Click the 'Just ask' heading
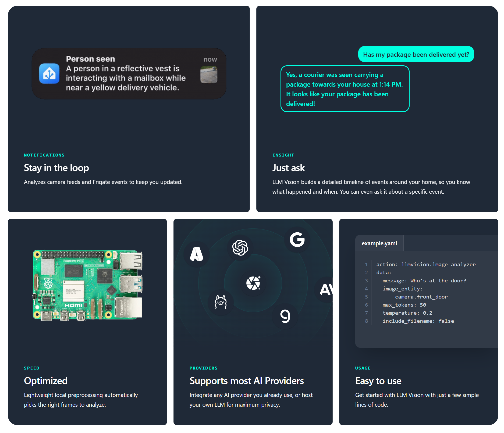 point(288,168)
